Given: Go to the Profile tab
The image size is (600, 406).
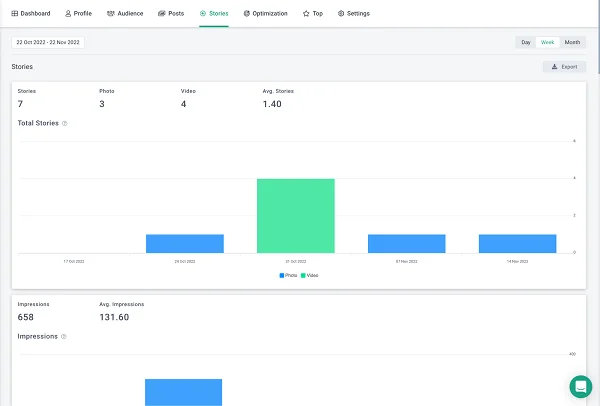Looking at the screenshot, I should 78,14.
